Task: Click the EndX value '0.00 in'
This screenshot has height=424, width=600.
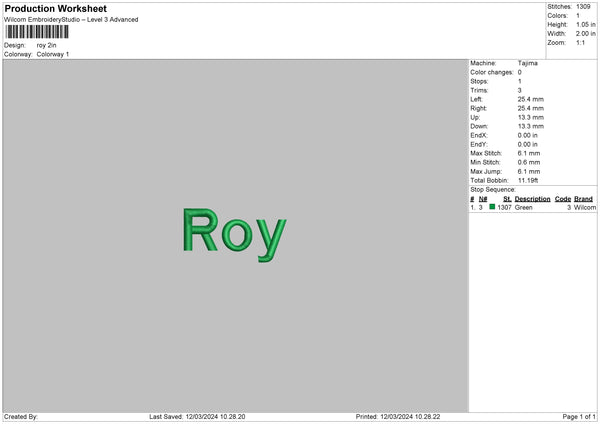Action: click(x=528, y=135)
